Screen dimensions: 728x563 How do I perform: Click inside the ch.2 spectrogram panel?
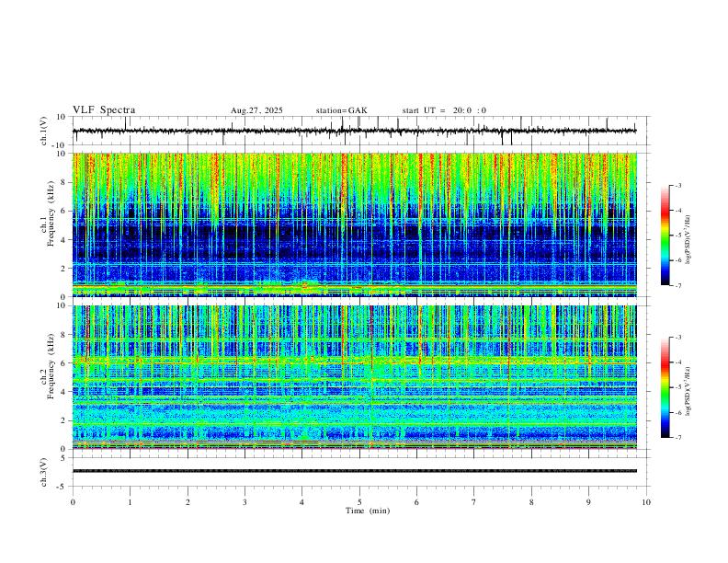click(354, 377)
